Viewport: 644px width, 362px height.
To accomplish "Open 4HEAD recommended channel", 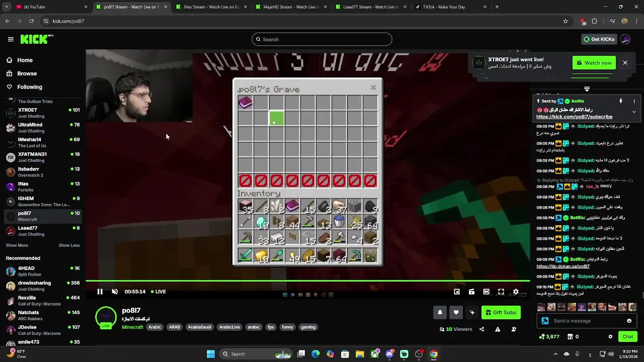I will (43, 271).
